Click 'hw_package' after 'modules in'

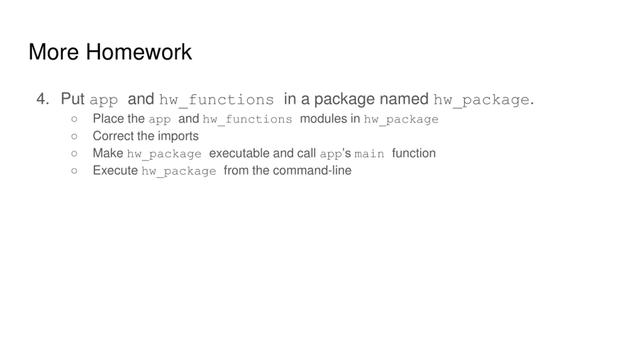(x=401, y=120)
